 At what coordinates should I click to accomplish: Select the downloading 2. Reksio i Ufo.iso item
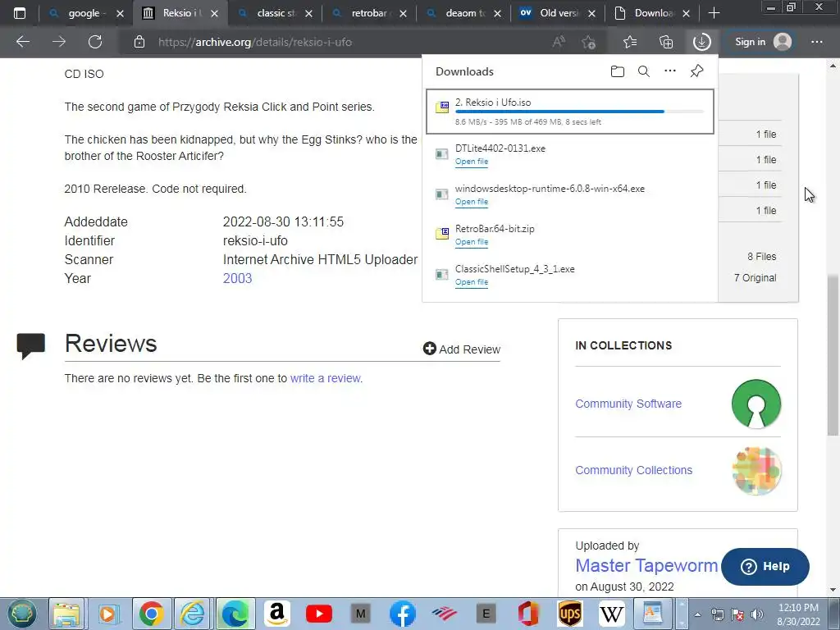[570, 112]
